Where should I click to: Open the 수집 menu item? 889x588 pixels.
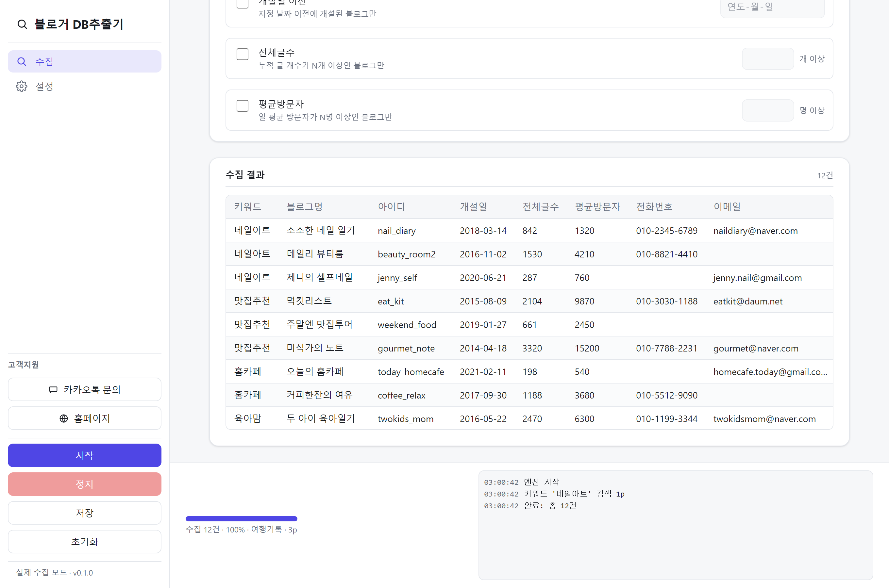tap(84, 61)
